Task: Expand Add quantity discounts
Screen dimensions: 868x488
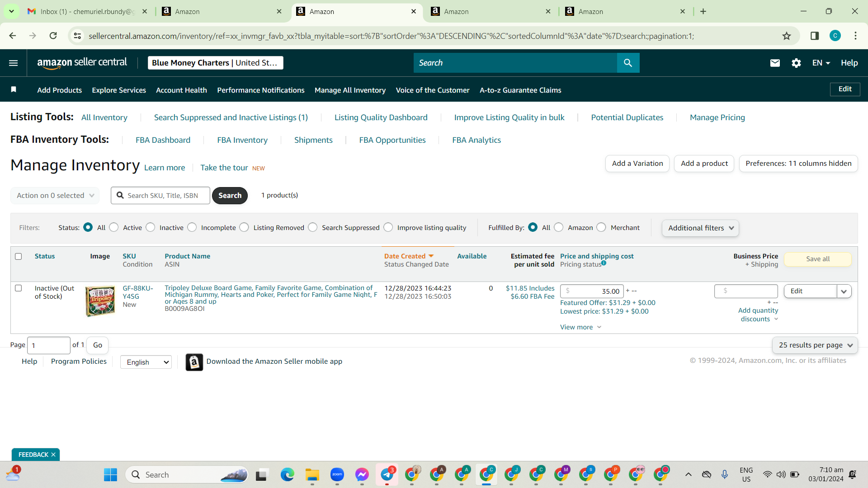Action: [x=758, y=314]
